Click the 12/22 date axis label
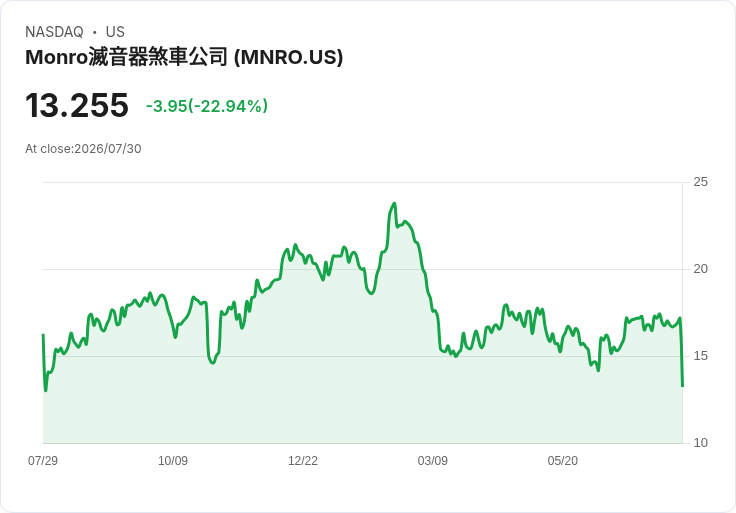 [303, 460]
